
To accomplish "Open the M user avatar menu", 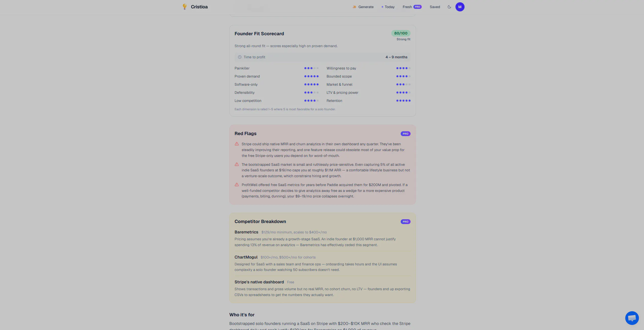I will coord(460,7).
